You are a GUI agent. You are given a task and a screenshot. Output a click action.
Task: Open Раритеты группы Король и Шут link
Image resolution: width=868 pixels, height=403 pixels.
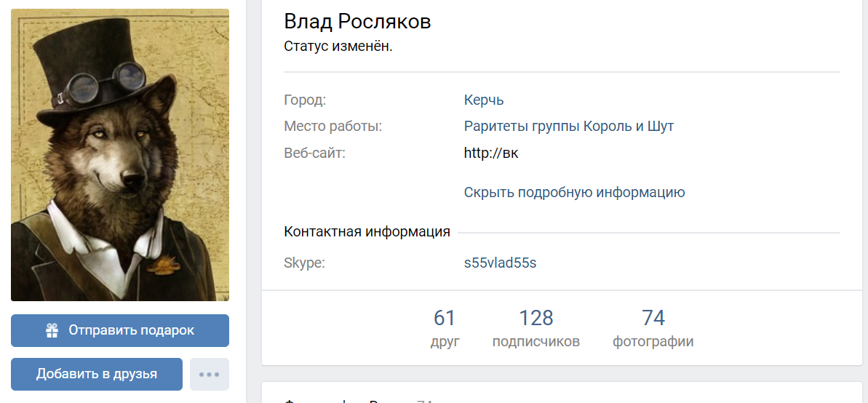[x=568, y=126]
